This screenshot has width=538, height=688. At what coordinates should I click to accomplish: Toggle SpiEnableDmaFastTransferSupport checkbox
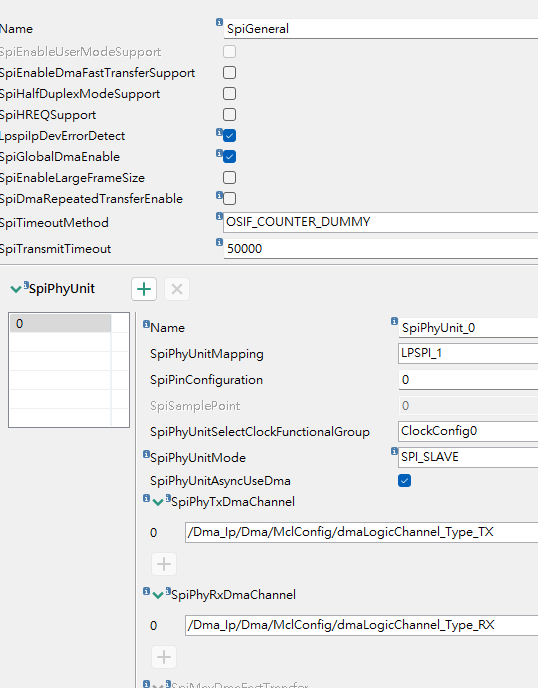230,72
